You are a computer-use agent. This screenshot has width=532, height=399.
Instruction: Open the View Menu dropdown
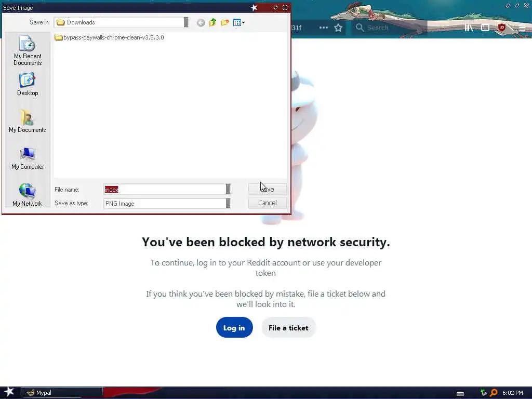[239, 23]
